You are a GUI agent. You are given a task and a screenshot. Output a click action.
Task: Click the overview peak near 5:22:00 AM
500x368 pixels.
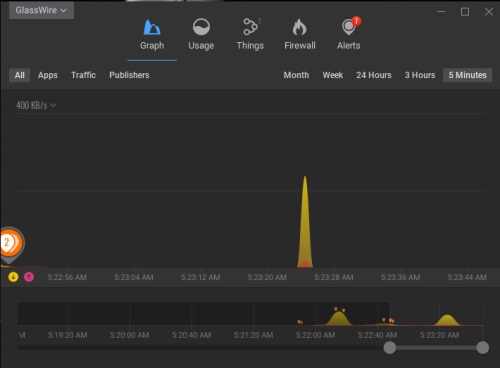339,318
